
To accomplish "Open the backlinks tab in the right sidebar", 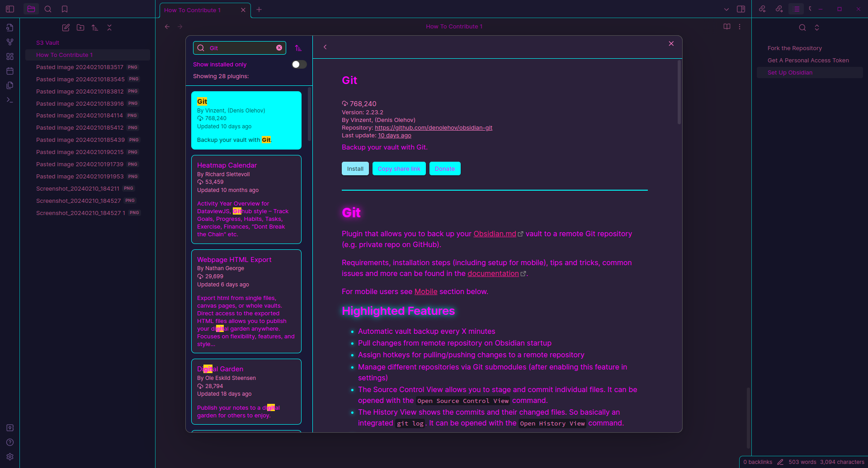I will [x=763, y=9].
